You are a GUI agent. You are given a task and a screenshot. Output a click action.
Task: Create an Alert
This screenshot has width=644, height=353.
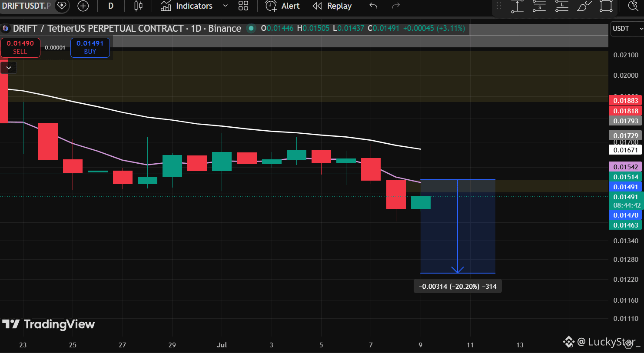(x=282, y=6)
